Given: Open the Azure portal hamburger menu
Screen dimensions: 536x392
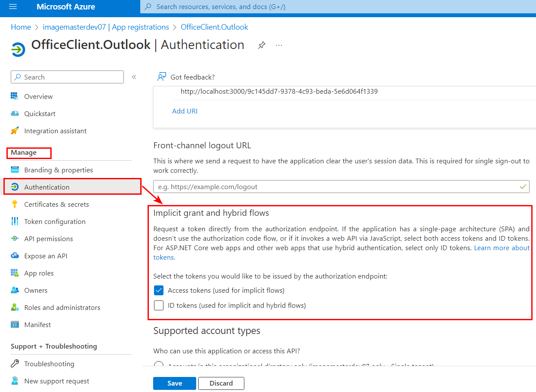Looking at the screenshot, I should (12, 6).
